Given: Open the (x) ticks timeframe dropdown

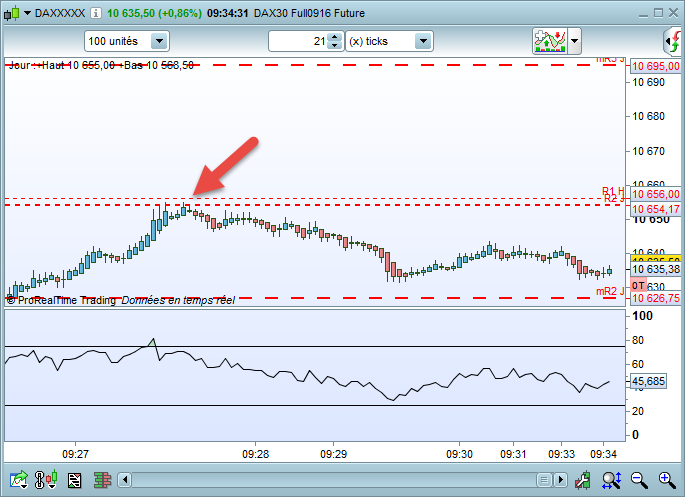Looking at the screenshot, I should pos(389,41).
